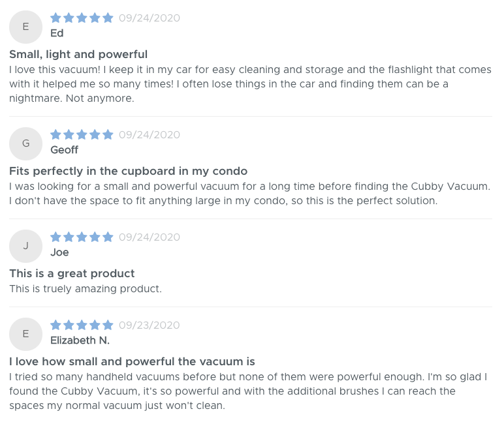Click the title "Small, light and powerful"
Screen dimensions: 504x437
point(78,54)
